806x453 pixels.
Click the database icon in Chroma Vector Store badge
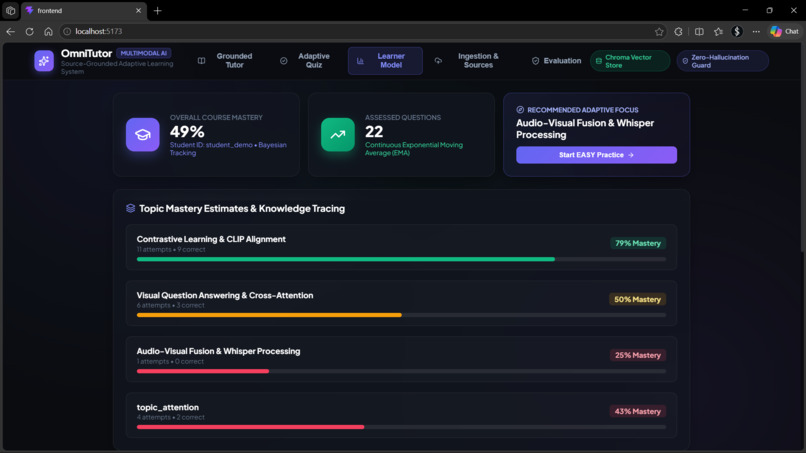pyautogui.click(x=598, y=61)
